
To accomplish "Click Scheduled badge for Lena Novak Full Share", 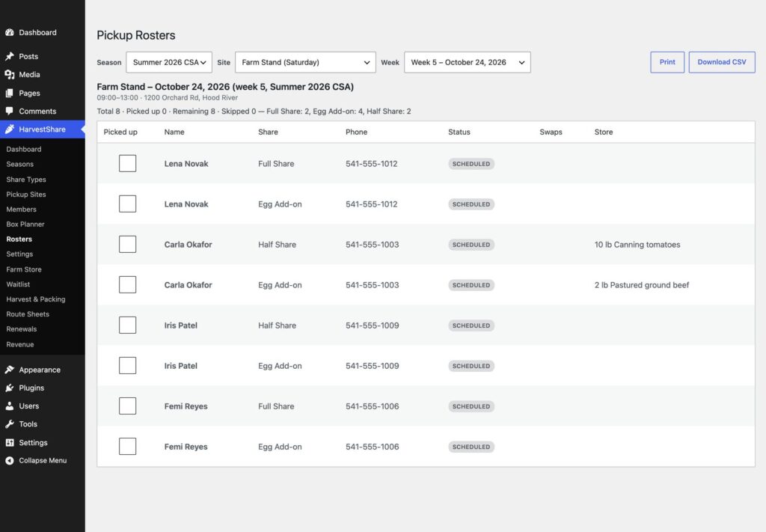I will tap(471, 164).
